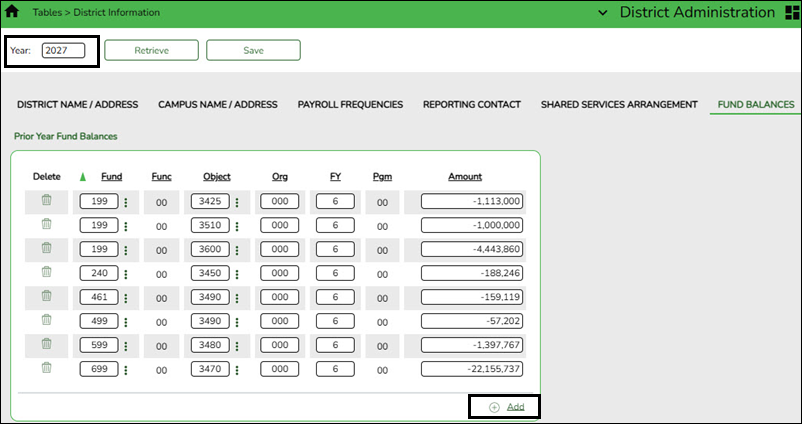Screen dimensions: 802x424
Task: Sort table by Object column header
Action: 217,176
